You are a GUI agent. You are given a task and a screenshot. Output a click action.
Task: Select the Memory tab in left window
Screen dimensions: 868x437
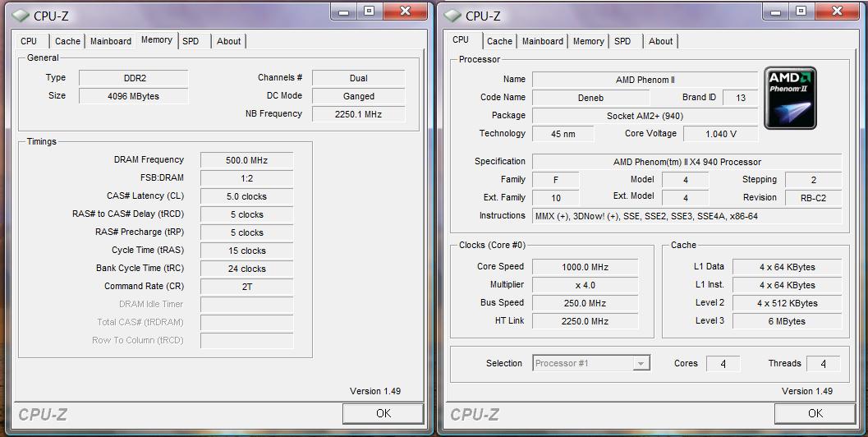pos(157,40)
